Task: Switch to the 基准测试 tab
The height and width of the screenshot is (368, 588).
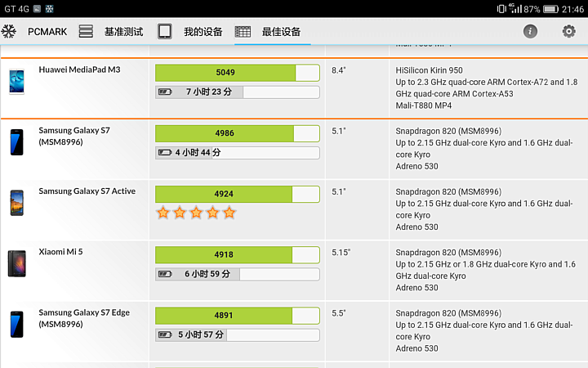Action: point(124,32)
